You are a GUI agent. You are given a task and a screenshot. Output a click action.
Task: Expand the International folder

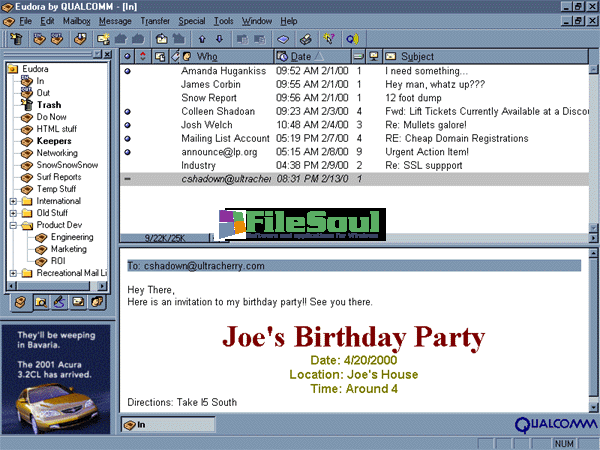click(12, 200)
